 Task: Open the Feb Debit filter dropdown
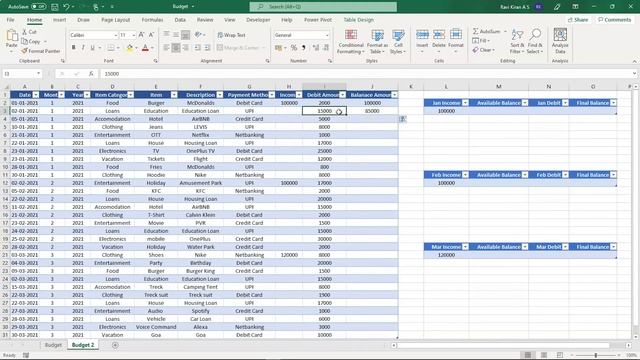click(565, 175)
